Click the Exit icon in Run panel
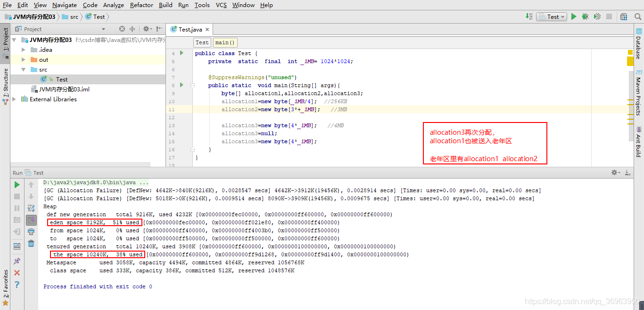Screen dimensions: 644x310 click(x=17, y=232)
